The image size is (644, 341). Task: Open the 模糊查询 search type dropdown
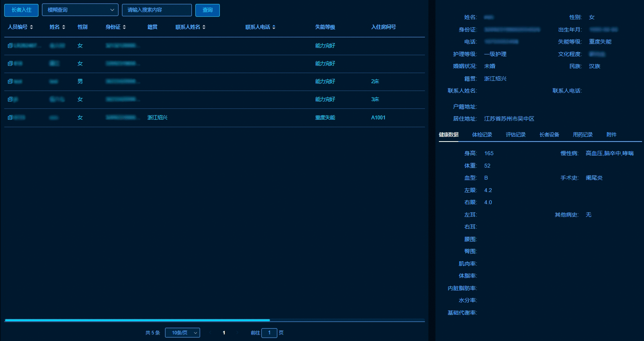(80, 10)
